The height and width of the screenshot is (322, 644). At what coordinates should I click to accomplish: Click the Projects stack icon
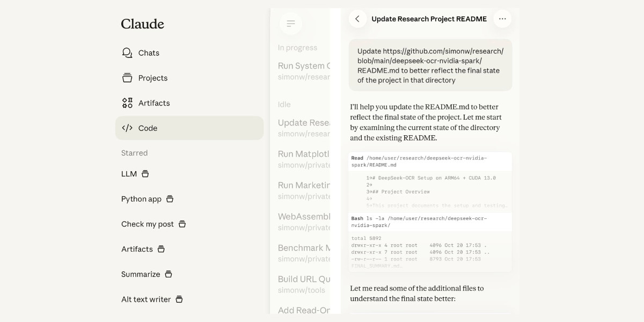(127, 78)
